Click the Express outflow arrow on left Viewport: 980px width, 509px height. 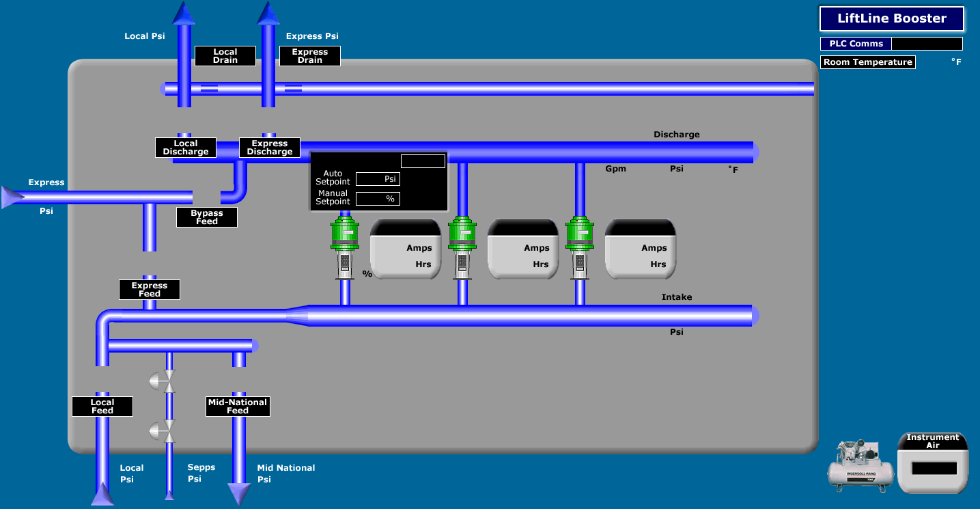click(12, 197)
